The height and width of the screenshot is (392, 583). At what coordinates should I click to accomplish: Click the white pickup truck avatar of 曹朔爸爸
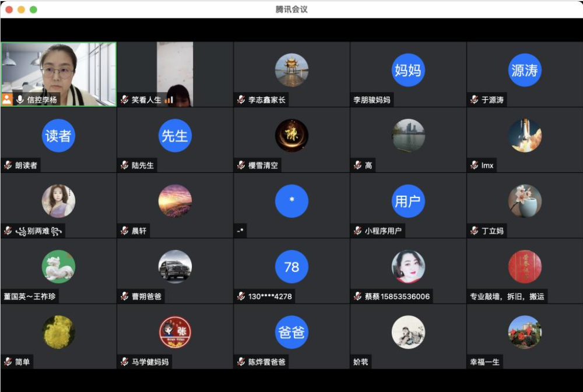(x=175, y=267)
